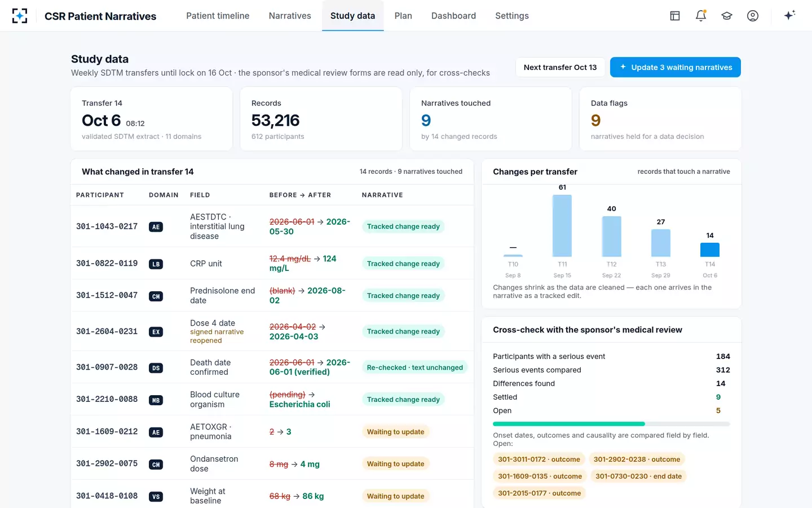Click NARRATIVE column header
This screenshot has height=508, width=812.
coord(382,195)
